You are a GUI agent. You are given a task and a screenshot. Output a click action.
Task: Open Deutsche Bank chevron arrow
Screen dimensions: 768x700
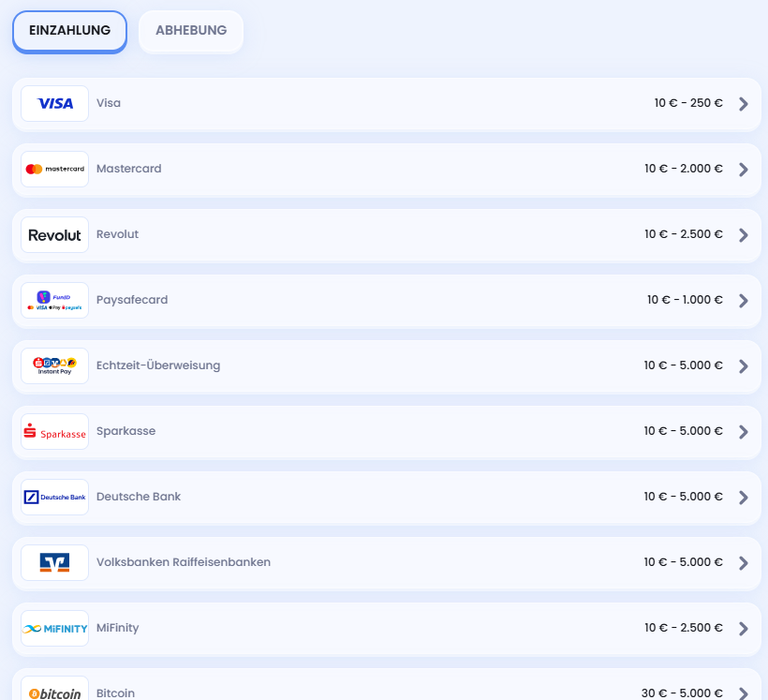coord(744,498)
